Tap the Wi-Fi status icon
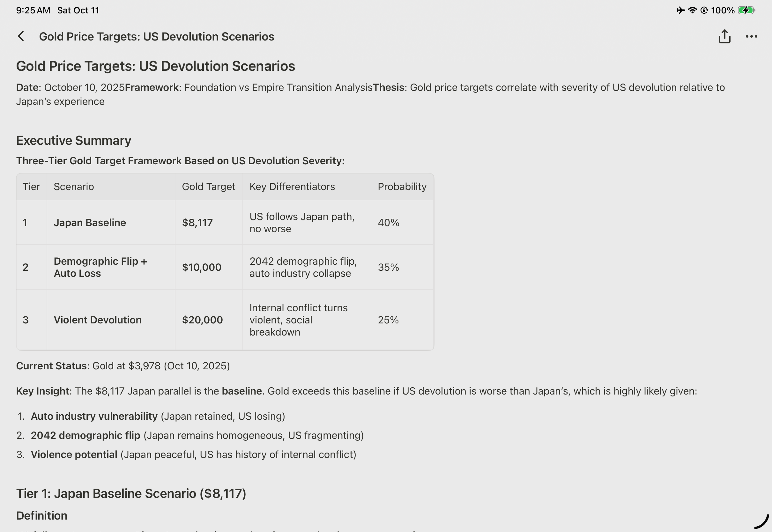Viewport: 772px width, 532px height. coord(693,10)
